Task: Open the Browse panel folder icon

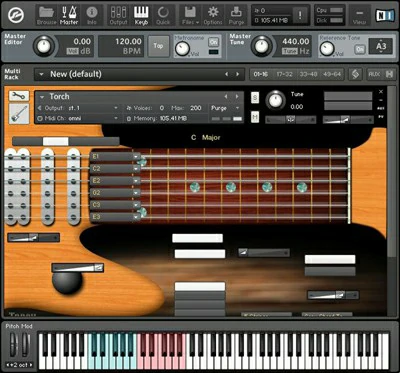Action: tap(47, 15)
